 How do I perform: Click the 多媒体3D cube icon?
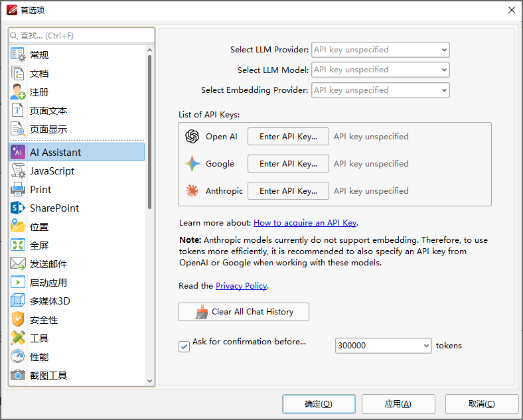tap(18, 301)
